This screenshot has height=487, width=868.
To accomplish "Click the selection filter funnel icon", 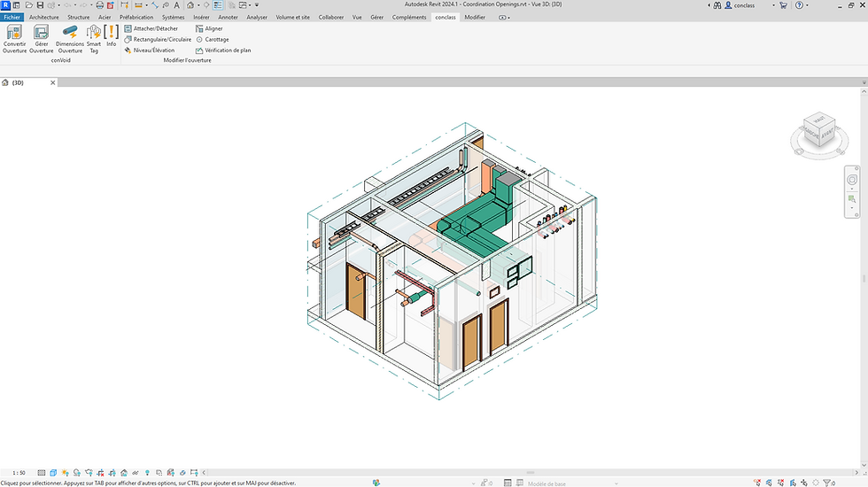I will tap(826, 483).
